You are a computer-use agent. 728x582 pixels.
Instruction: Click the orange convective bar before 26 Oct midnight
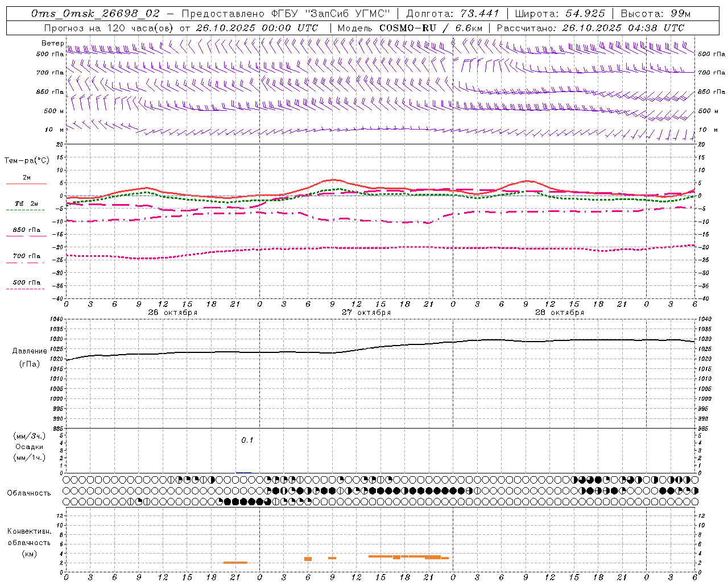tap(235, 563)
